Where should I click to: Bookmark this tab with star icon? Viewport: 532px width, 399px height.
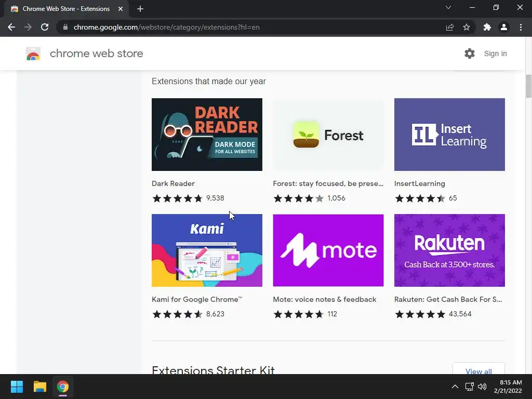467,27
